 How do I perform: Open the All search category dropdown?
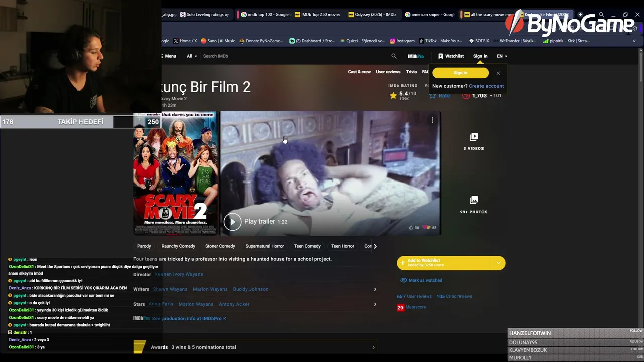192,56
